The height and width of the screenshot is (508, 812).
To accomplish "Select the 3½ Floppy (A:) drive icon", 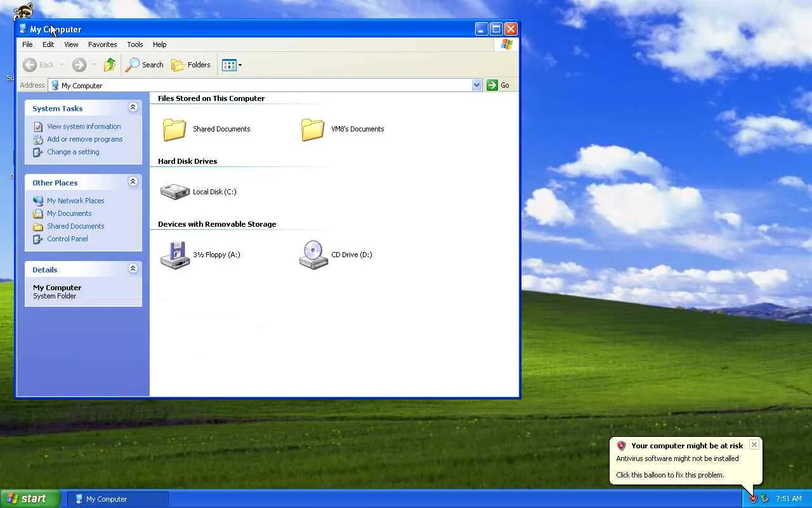I will click(x=174, y=255).
